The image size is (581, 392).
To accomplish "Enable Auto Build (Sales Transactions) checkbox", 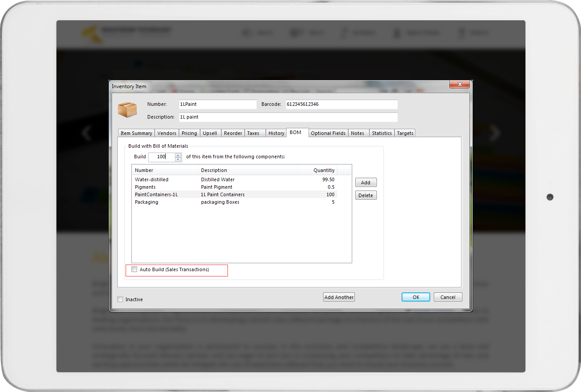I will (x=134, y=269).
